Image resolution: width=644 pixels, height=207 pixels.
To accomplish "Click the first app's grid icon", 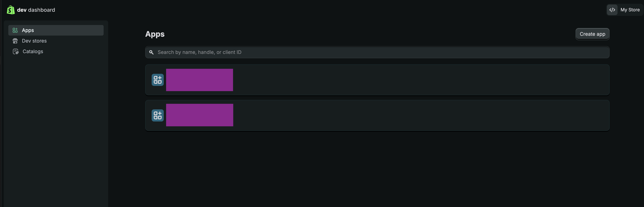I will coord(158,80).
